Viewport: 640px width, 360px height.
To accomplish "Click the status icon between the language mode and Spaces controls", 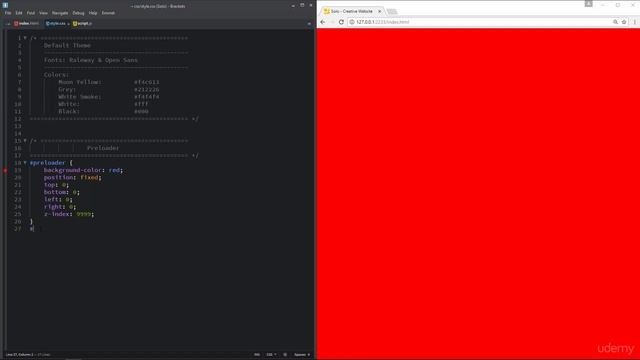I will (285, 355).
